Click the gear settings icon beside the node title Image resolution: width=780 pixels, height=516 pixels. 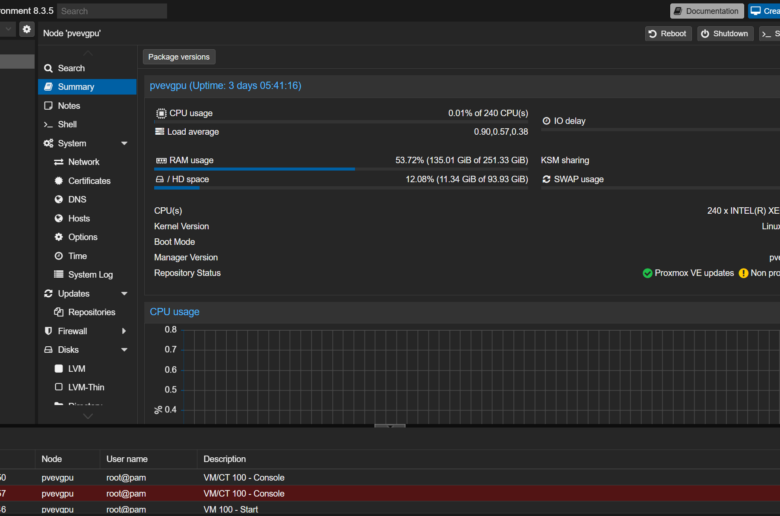click(27, 29)
